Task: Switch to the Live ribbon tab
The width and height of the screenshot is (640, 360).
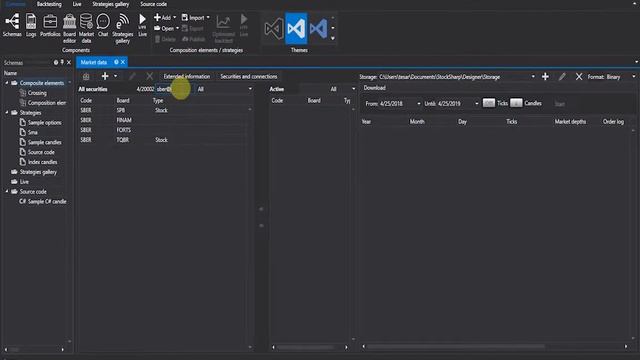Action: pos(77,4)
